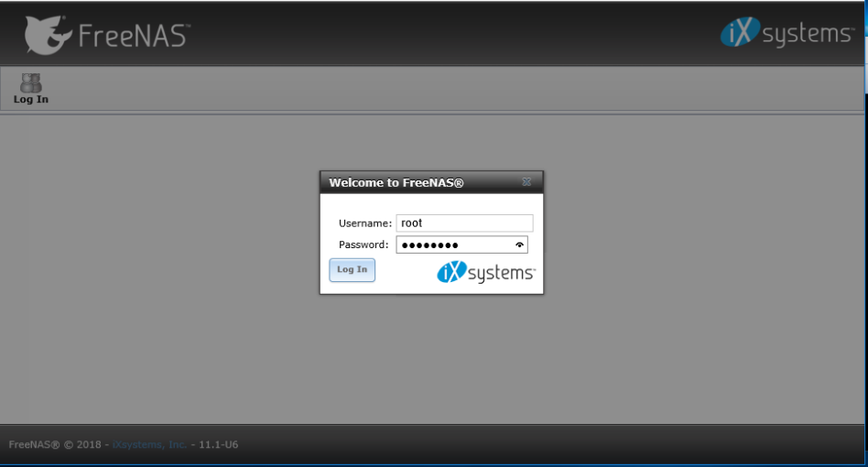This screenshot has width=868, height=467.
Task: Click the '11.1-U6' version text in footer
Action: pos(218,444)
